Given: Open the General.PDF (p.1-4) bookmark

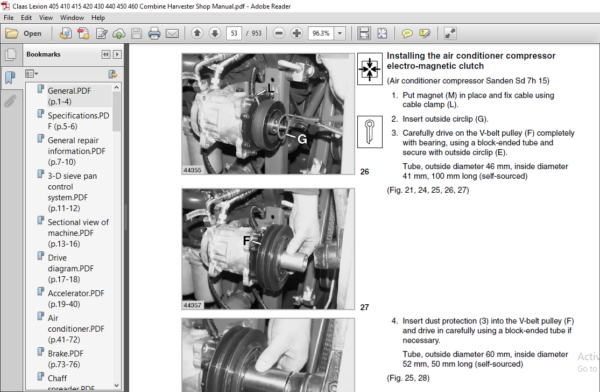Looking at the screenshot, I should (69, 96).
